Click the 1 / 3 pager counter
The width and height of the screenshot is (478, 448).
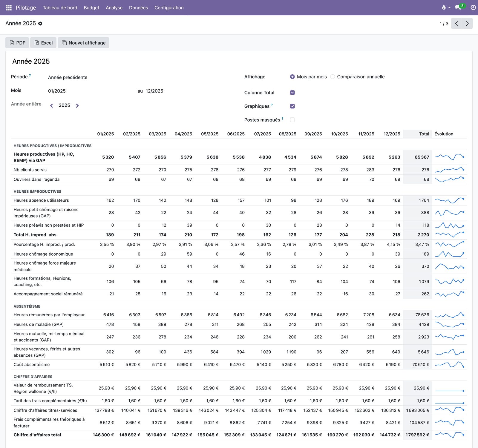coord(444,24)
